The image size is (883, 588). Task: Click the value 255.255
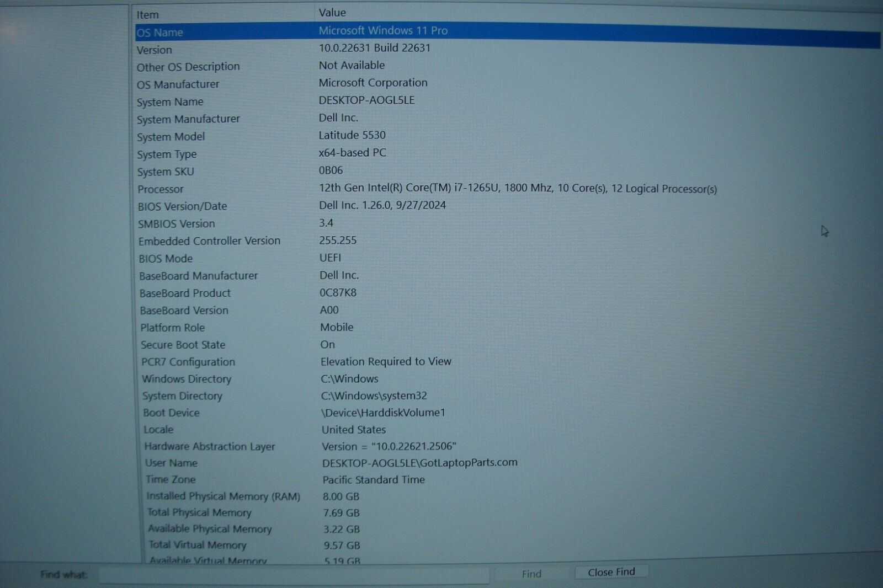[x=338, y=240]
